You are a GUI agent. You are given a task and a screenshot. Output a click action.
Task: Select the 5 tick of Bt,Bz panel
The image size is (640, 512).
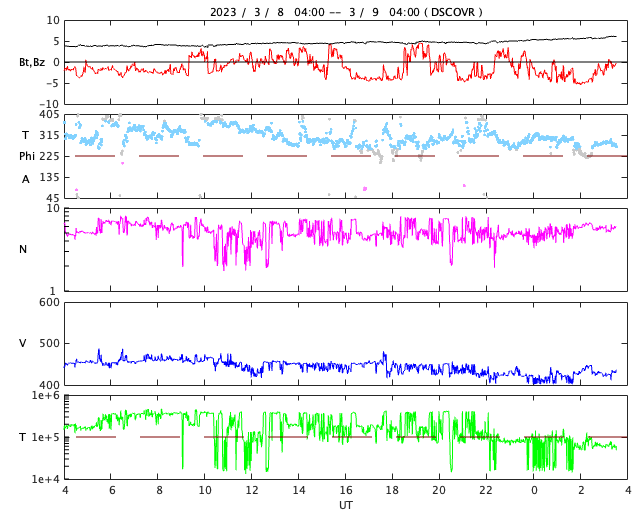tap(56, 41)
